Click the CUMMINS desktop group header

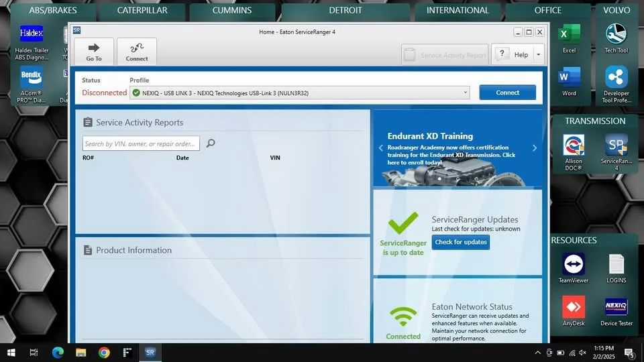click(x=231, y=10)
